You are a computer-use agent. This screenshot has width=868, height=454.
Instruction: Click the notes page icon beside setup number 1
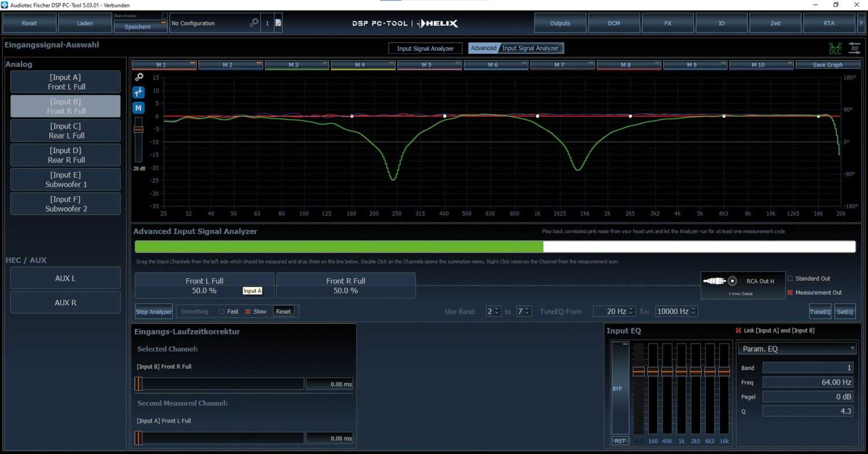(278, 23)
